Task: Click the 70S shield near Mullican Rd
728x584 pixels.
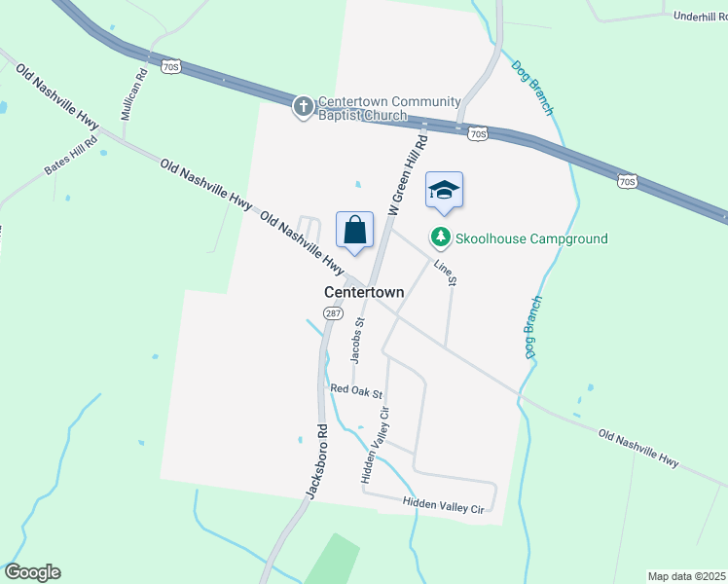Action: (x=171, y=67)
